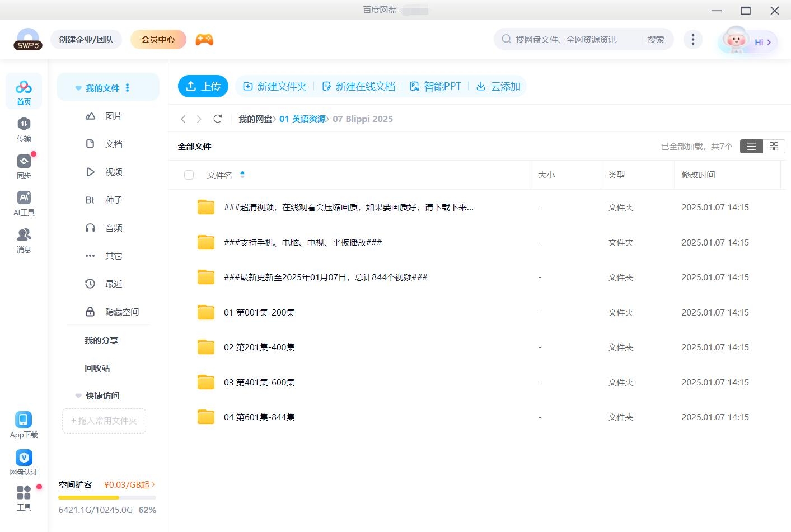Viewport: 791px width, 532px height.
Task: Click 01 英语资源 breadcrumb
Action: pos(302,119)
